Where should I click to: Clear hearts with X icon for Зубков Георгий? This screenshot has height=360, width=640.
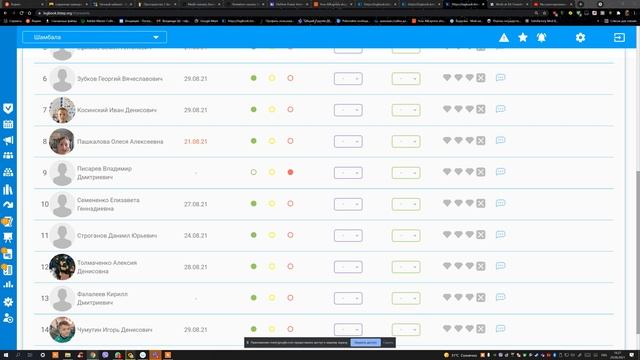[x=481, y=78]
